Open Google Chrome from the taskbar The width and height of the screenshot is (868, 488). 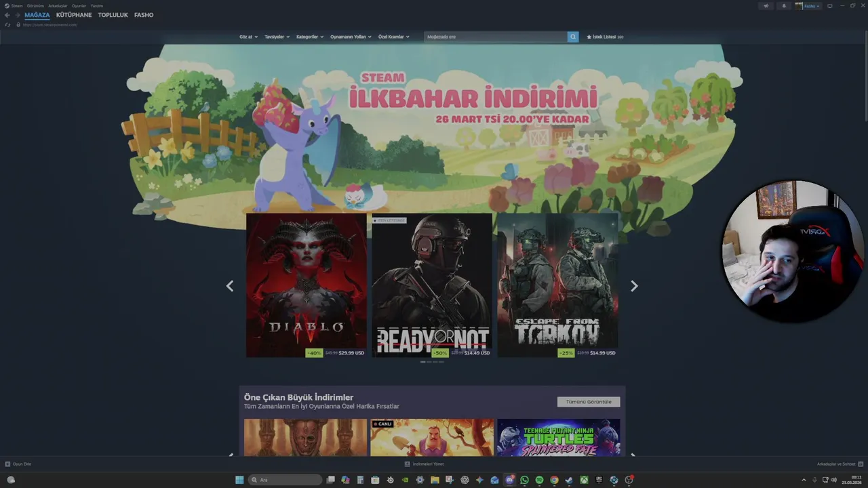pyautogui.click(x=554, y=480)
